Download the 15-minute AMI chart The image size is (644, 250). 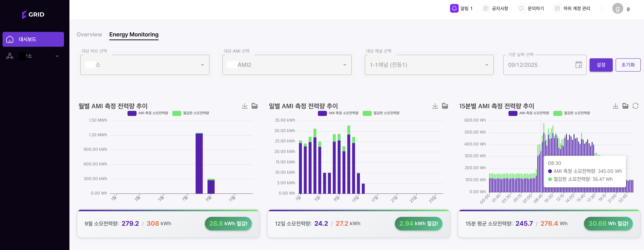point(615,106)
